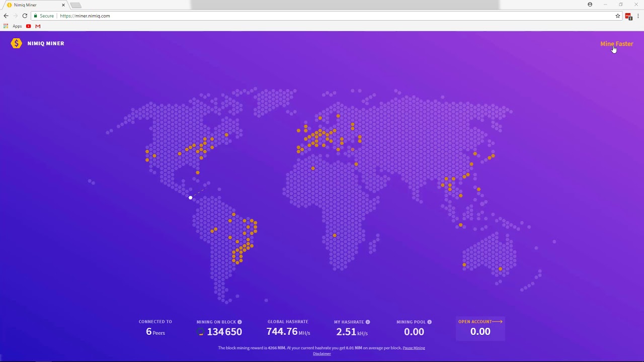This screenshot has height=362, width=644.
Task: Open the YouTube bookmark icon
Action: 29,26
